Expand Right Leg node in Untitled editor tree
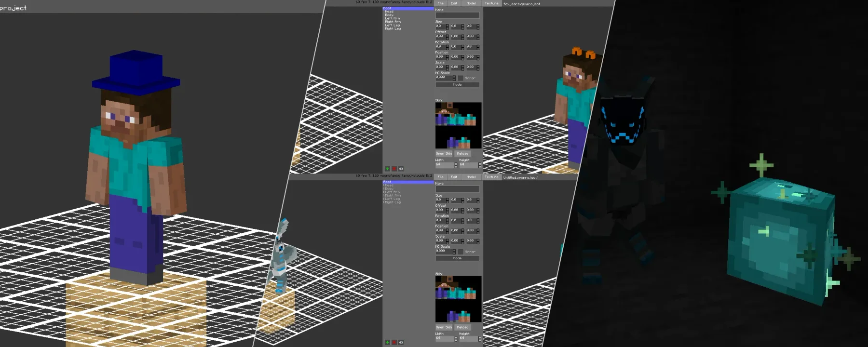868x347 pixels. [384, 202]
